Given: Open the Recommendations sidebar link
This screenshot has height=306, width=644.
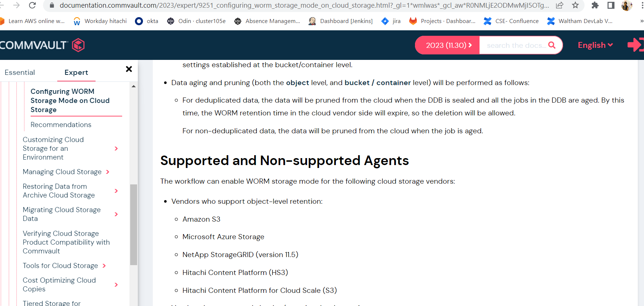Looking at the screenshot, I should click(61, 125).
